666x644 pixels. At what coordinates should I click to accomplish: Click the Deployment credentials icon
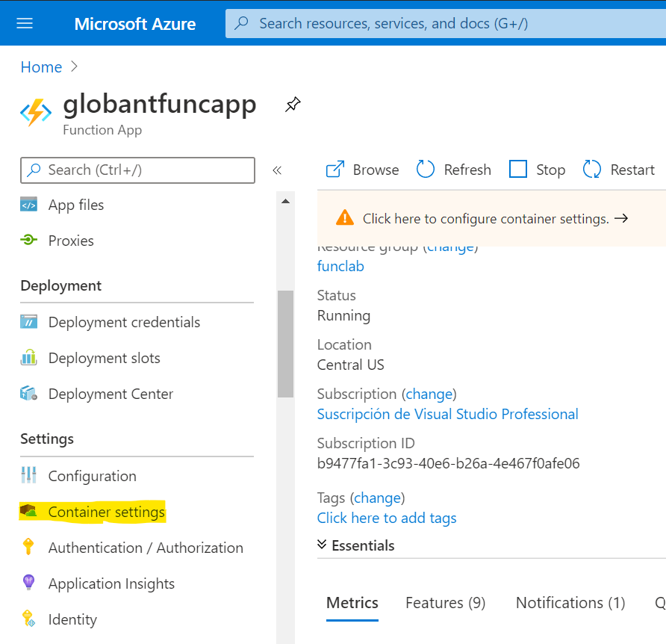(x=28, y=322)
